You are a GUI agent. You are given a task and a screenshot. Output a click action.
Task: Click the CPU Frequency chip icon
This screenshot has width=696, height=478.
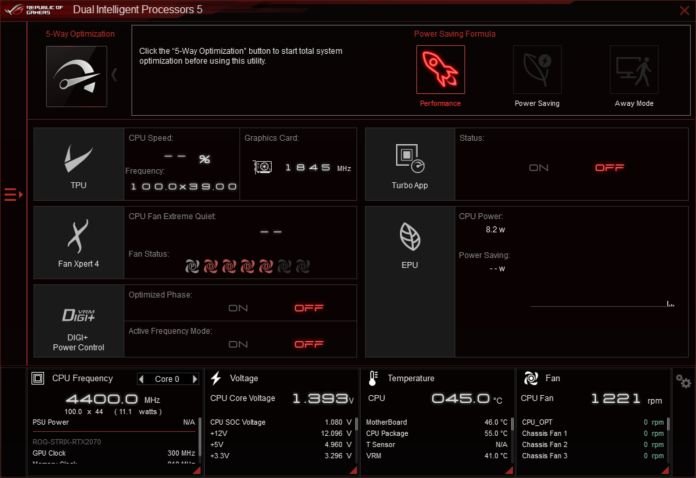[x=38, y=379]
